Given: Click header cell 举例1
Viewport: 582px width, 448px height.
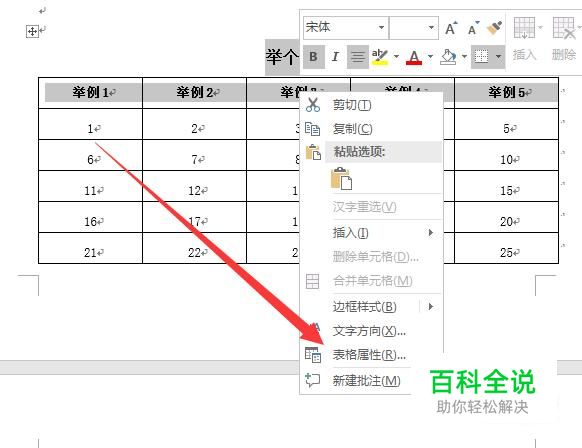Looking at the screenshot, I should point(91,93).
